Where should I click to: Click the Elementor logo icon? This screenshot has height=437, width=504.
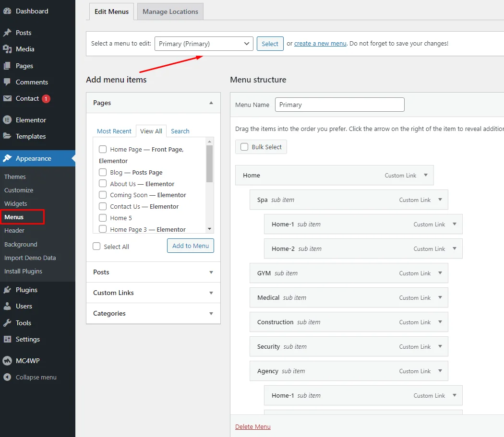point(7,120)
